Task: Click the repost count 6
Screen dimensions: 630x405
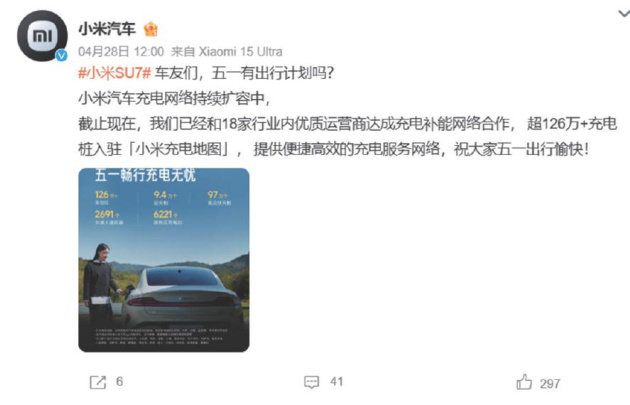Action: pos(119,382)
